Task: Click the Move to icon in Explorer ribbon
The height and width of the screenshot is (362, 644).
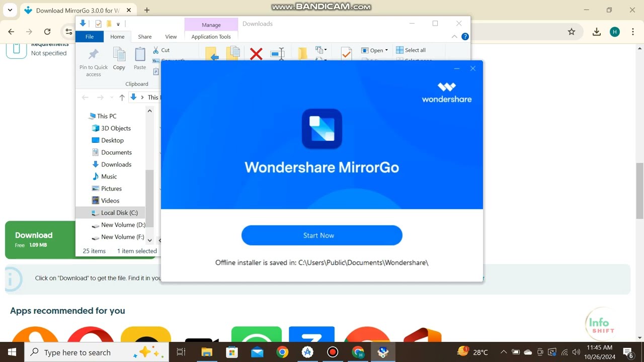Action: click(212, 54)
